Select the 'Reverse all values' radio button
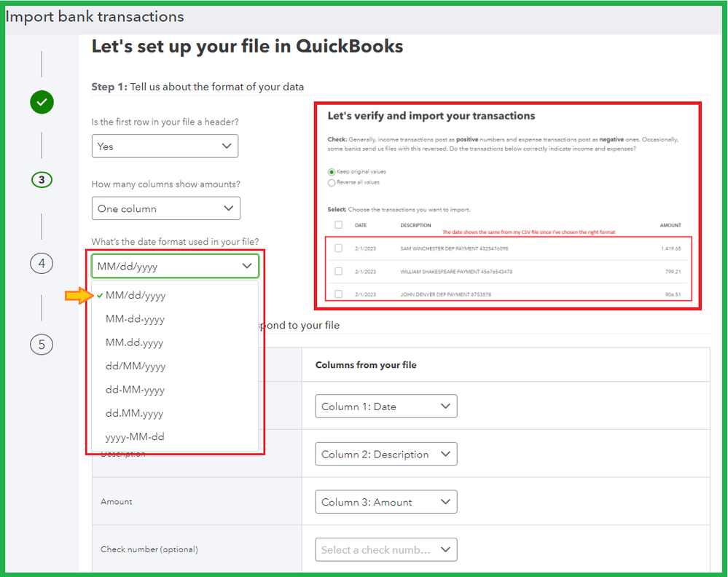The image size is (728, 577). point(332,182)
